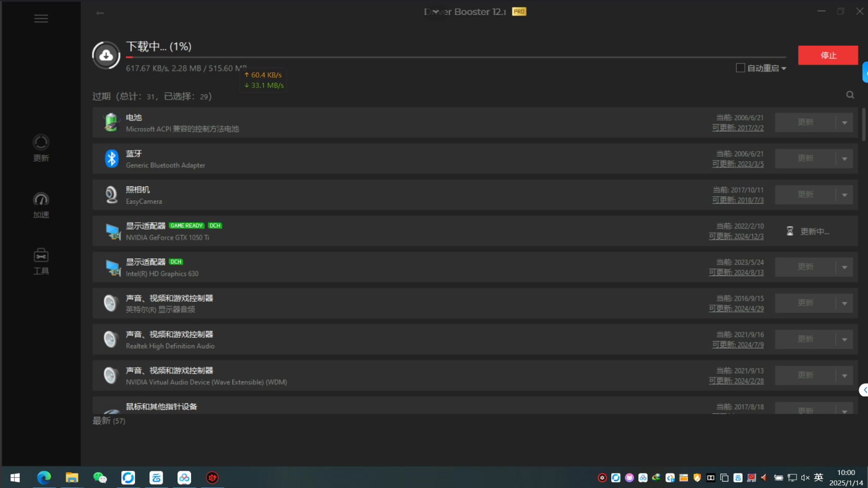Toggle the 自动重启 checkbox
This screenshot has height=488, width=868.
point(740,68)
